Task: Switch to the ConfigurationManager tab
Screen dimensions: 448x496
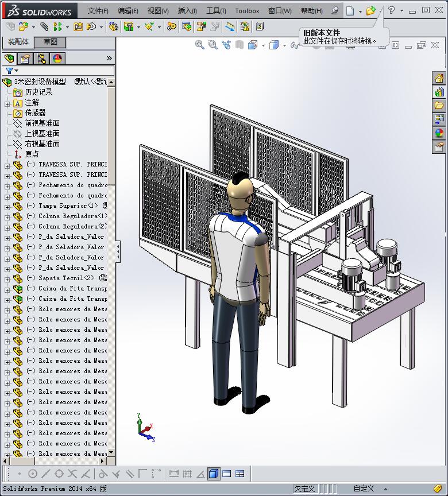Action: pyautogui.click(x=41, y=59)
